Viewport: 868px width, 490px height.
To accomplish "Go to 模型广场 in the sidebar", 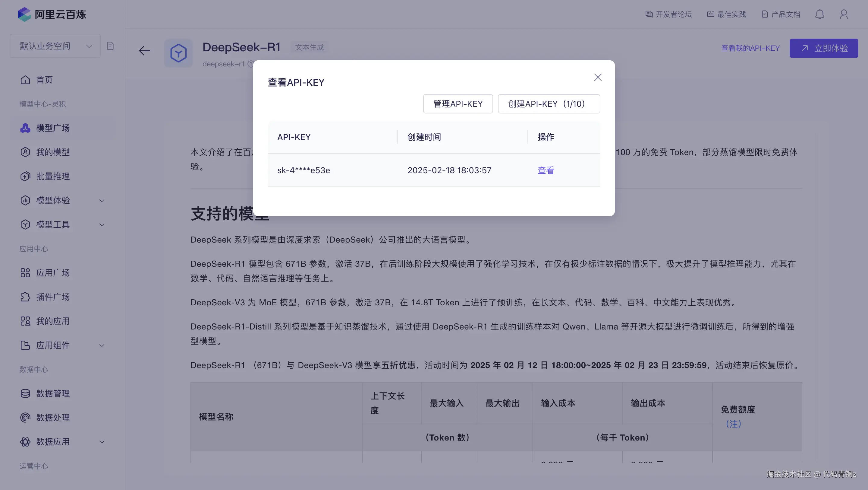I will [x=53, y=128].
